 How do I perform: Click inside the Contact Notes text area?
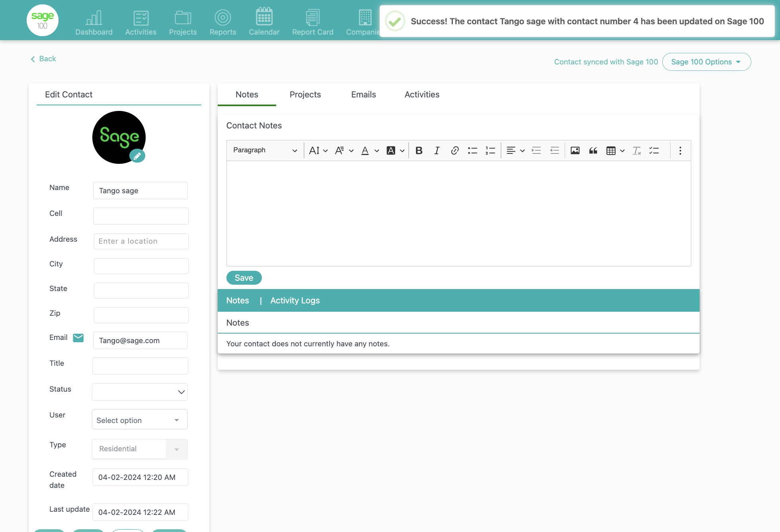click(458, 214)
